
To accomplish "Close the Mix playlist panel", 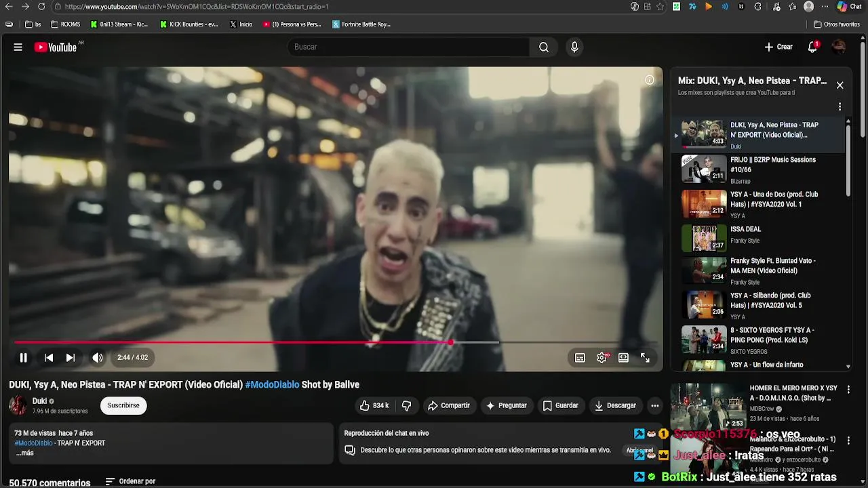I will pos(840,85).
